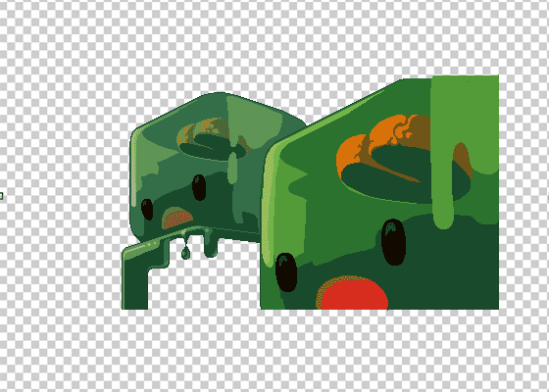The height and width of the screenshot is (392, 549).
Task: Click the small selection handle at left edge
Action: (1, 196)
